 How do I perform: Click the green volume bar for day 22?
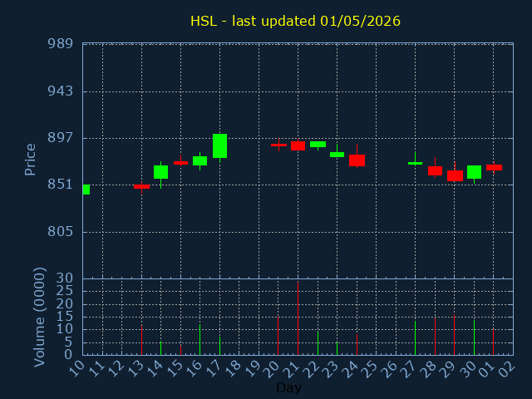tap(318, 343)
